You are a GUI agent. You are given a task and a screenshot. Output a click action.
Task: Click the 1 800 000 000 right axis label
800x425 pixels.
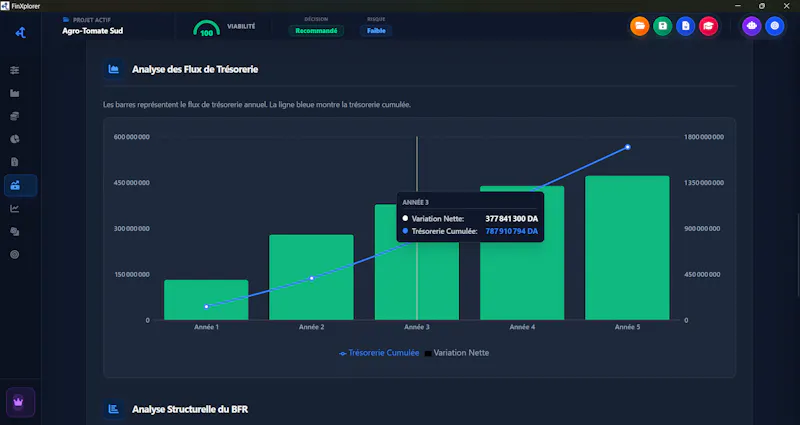point(704,137)
